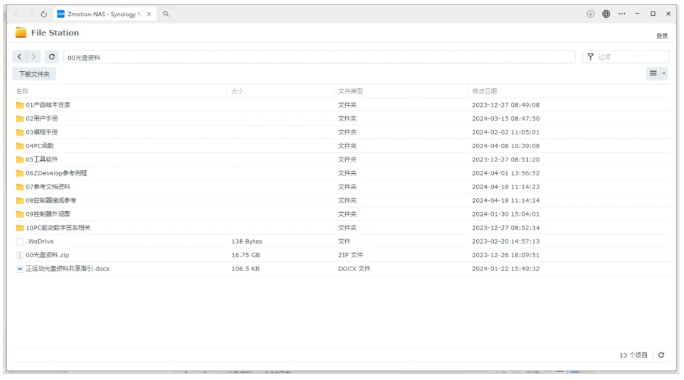Click the File Station logo icon
This screenshot has width=684, height=380.
click(x=21, y=32)
